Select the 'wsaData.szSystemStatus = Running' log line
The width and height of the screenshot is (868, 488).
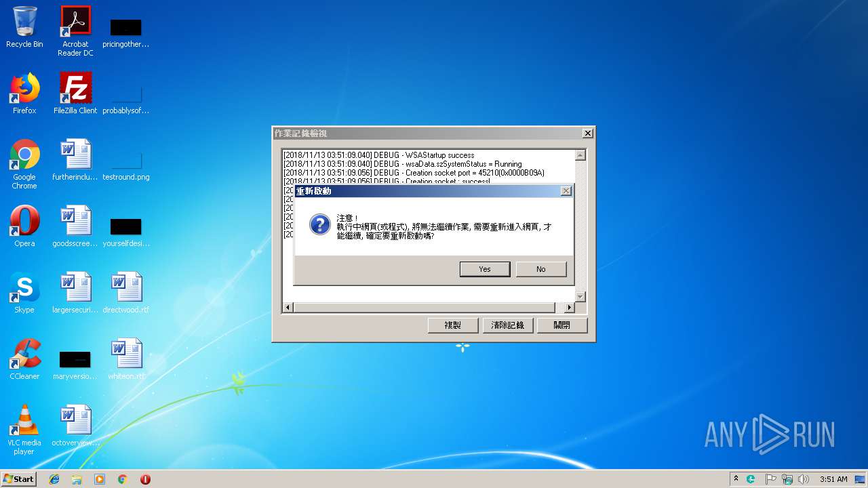coord(403,164)
